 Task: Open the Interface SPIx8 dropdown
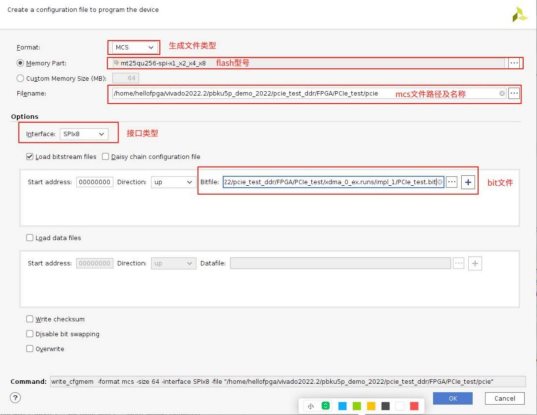point(84,134)
